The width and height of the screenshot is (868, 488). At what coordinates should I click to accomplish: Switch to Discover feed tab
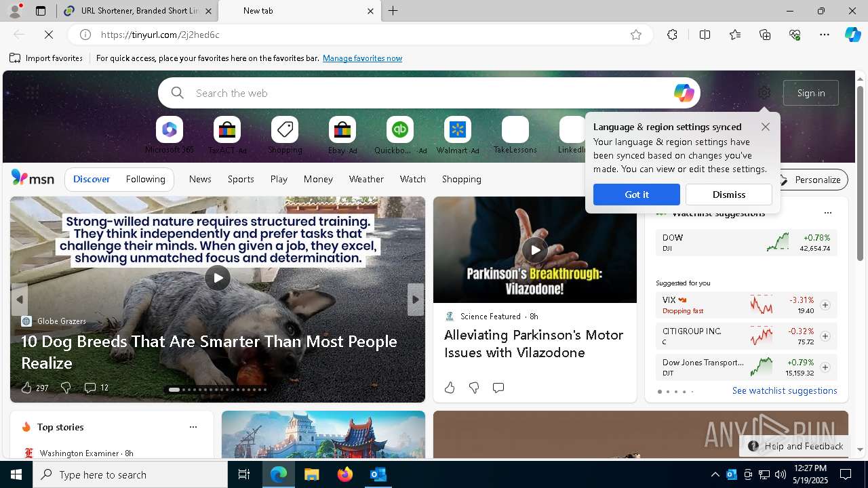(92, 179)
